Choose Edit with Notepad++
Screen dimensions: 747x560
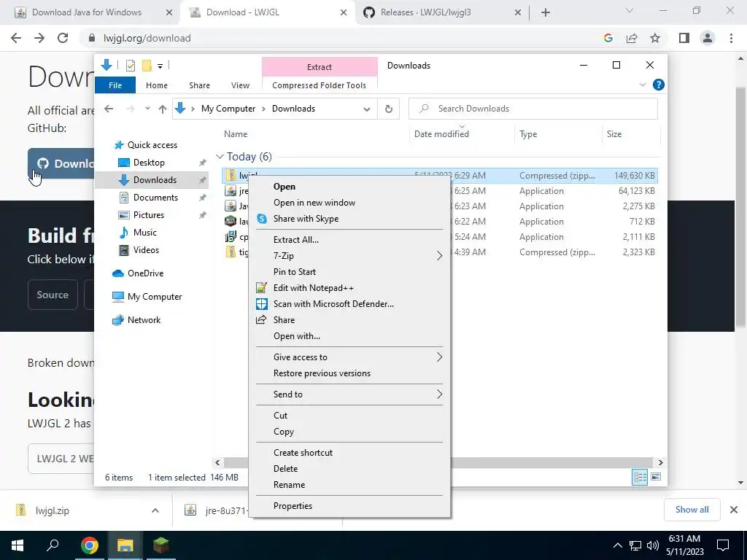click(x=314, y=287)
